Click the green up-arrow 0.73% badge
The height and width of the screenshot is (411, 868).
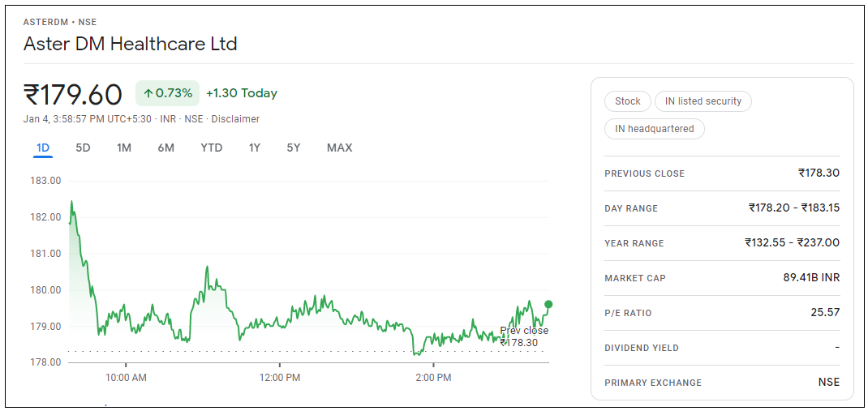tap(167, 93)
